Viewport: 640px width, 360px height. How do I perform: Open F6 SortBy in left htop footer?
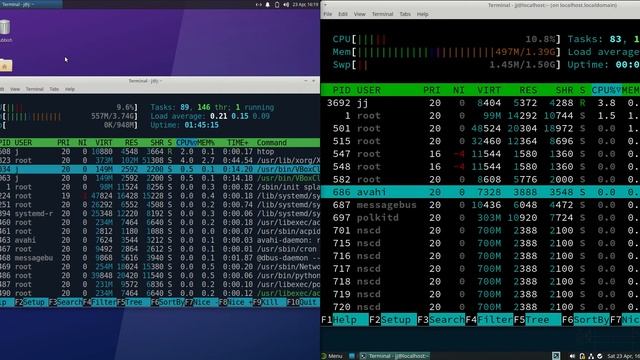coord(167,302)
